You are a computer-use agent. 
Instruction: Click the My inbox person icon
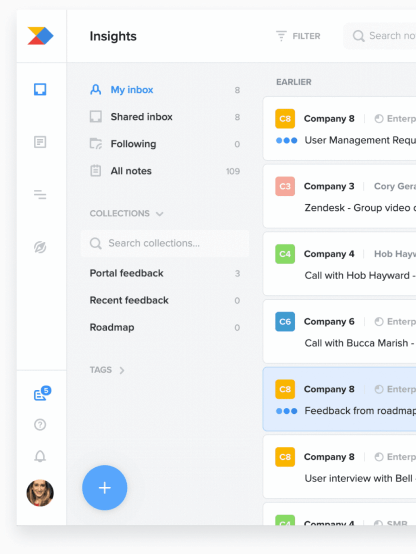click(x=95, y=89)
